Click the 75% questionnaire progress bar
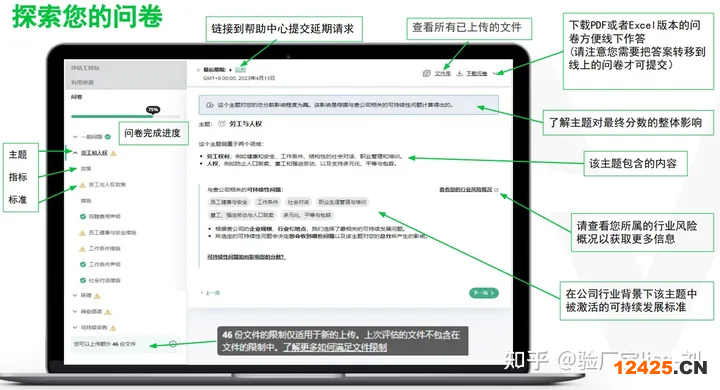 point(125,116)
